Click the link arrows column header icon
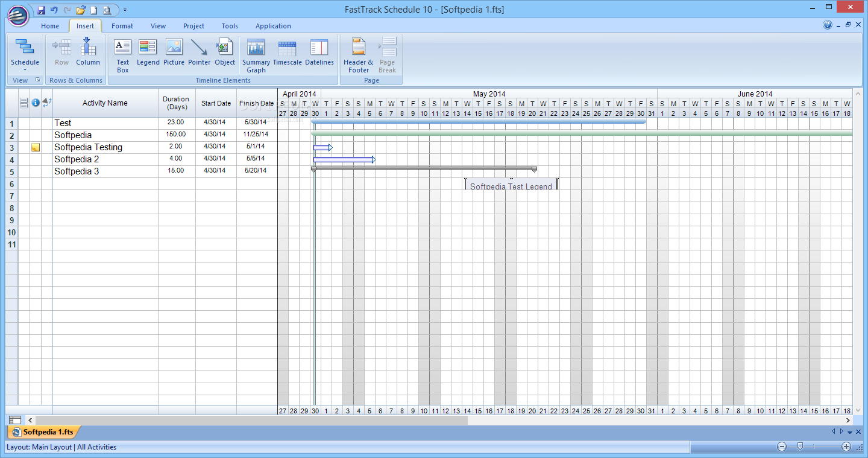The image size is (868, 458). pos(47,103)
